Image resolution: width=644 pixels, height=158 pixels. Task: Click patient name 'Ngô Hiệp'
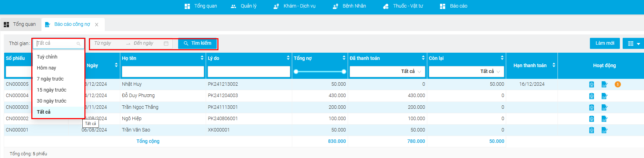tap(132, 118)
